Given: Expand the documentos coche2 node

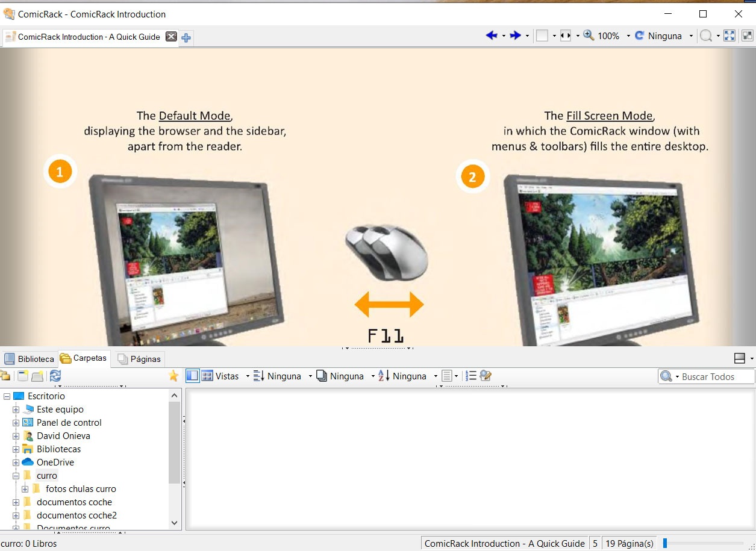Looking at the screenshot, I should 16,515.
